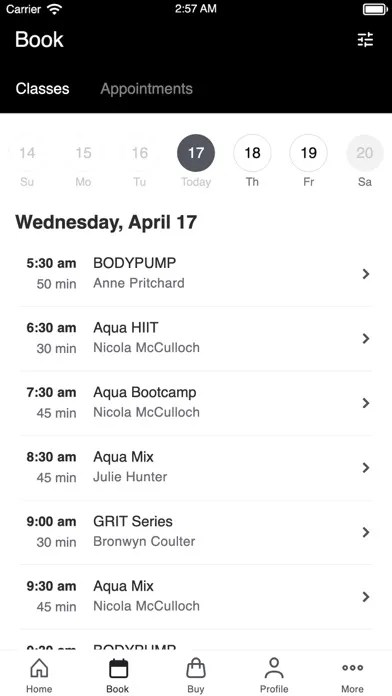The image size is (392, 696).
Task: Select today's date 17
Action: 196,153
